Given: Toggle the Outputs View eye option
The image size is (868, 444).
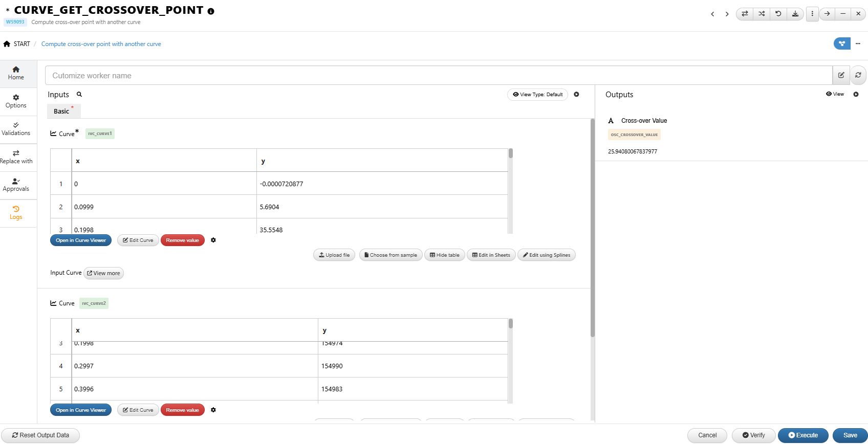Looking at the screenshot, I should click(x=835, y=94).
